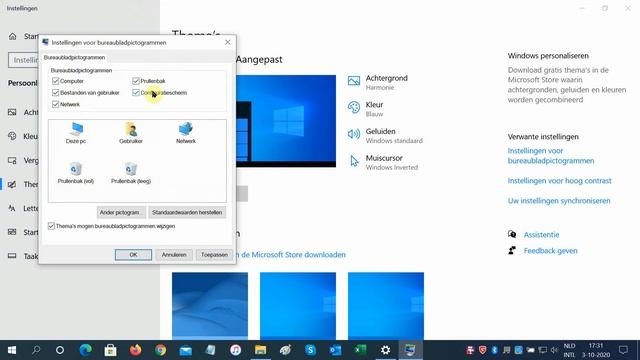640x360 pixels.
Task: Open the Mail app from taskbar
Action: (185, 350)
